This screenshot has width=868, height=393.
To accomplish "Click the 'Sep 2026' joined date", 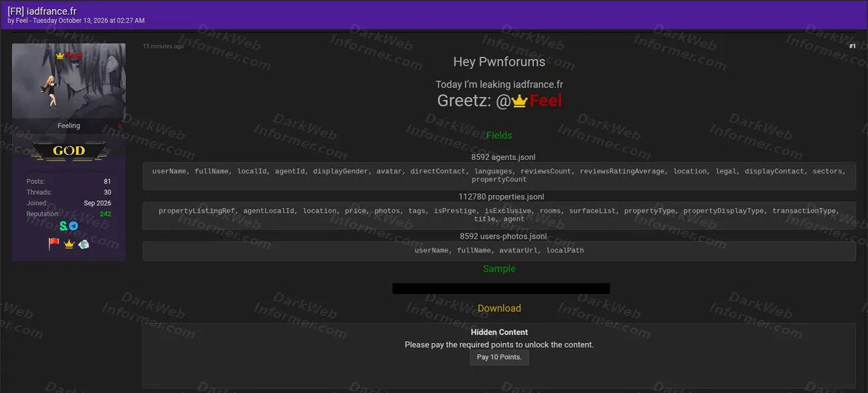I will pos(98,203).
